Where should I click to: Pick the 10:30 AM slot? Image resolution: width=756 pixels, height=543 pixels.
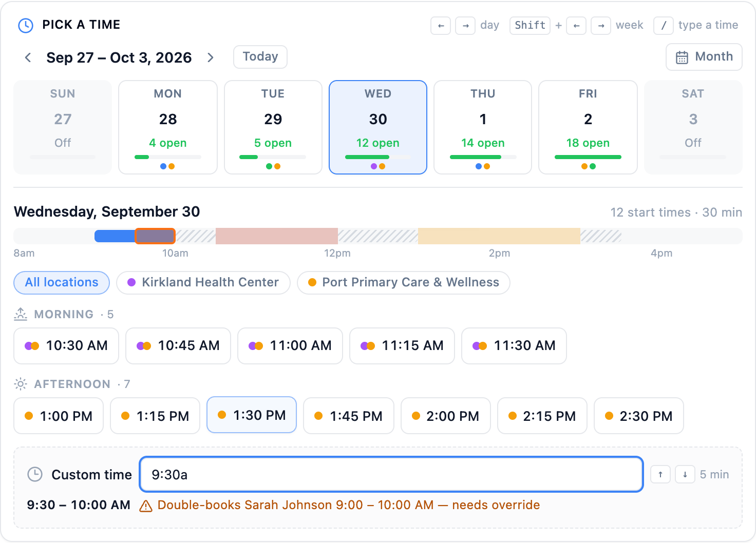(66, 346)
